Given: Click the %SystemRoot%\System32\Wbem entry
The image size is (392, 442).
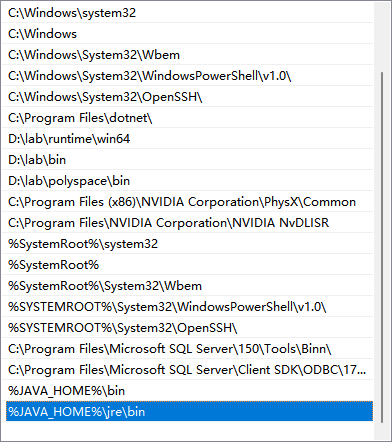Looking at the screenshot, I should (x=188, y=285).
